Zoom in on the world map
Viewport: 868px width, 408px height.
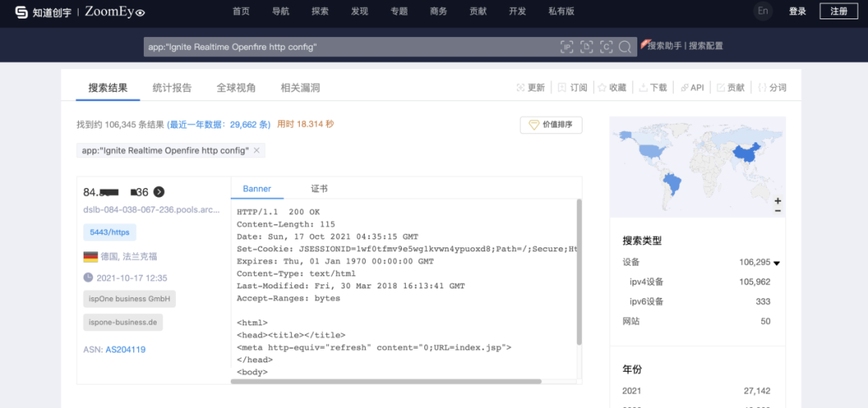(778, 201)
